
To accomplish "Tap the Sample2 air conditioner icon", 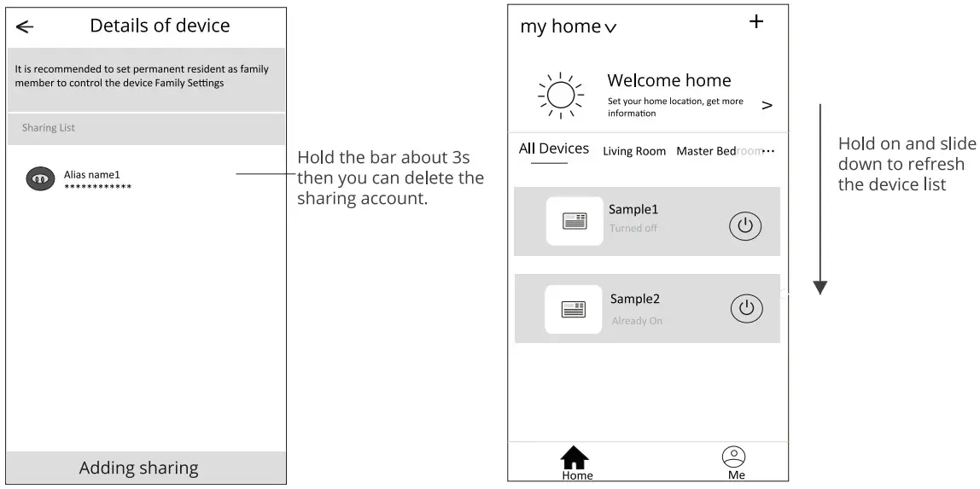I will (x=573, y=309).
